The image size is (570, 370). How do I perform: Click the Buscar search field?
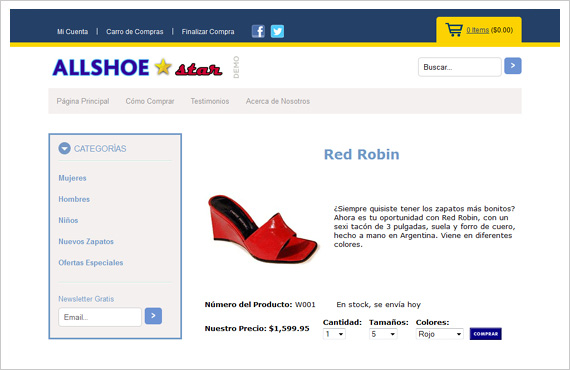click(x=460, y=67)
